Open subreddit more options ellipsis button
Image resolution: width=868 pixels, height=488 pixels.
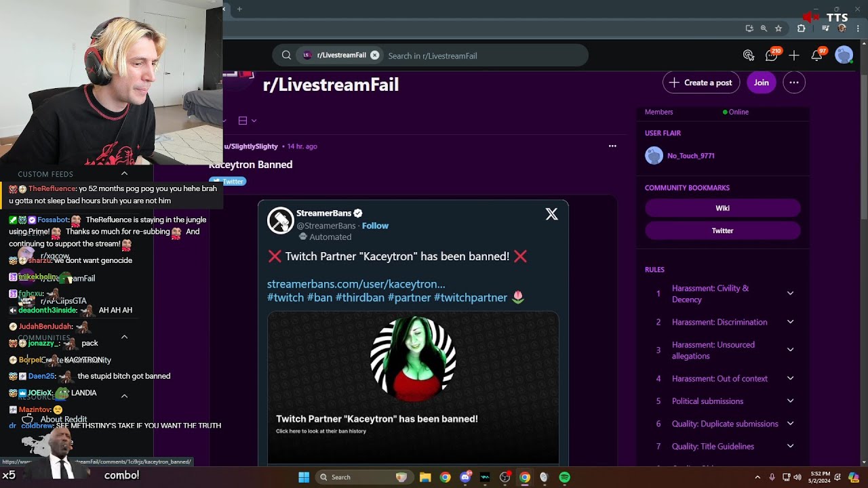[794, 83]
